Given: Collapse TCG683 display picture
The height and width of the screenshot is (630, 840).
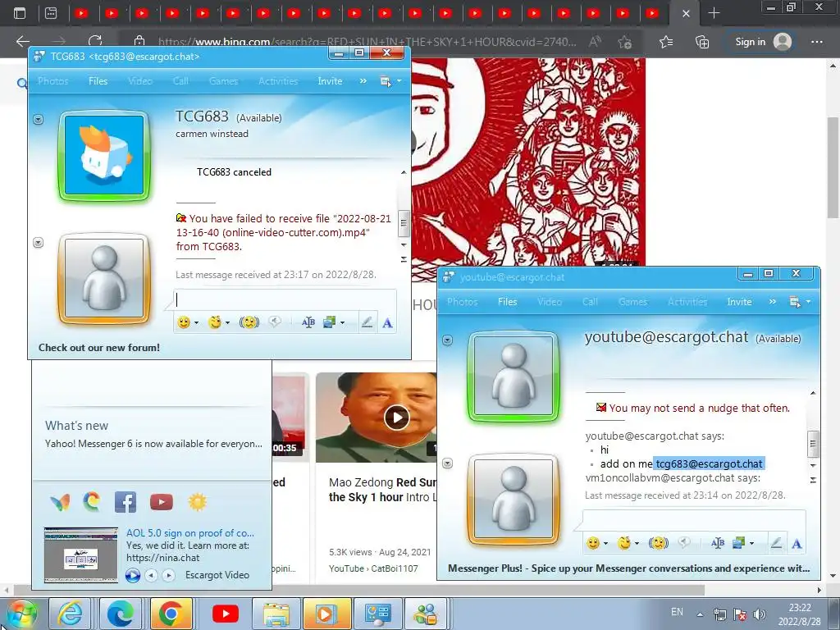Looking at the screenshot, I should coord(38,119).
